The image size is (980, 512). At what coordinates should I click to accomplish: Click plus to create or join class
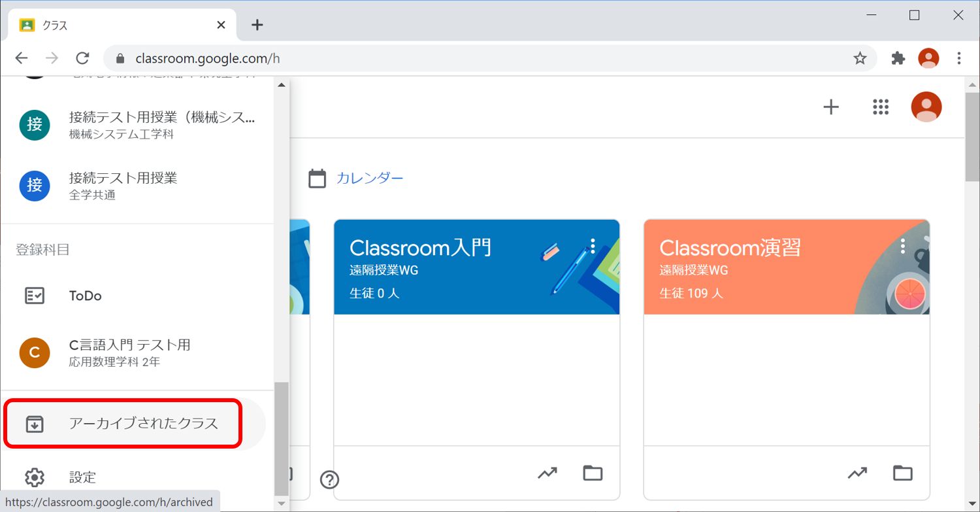pos(830,107)
